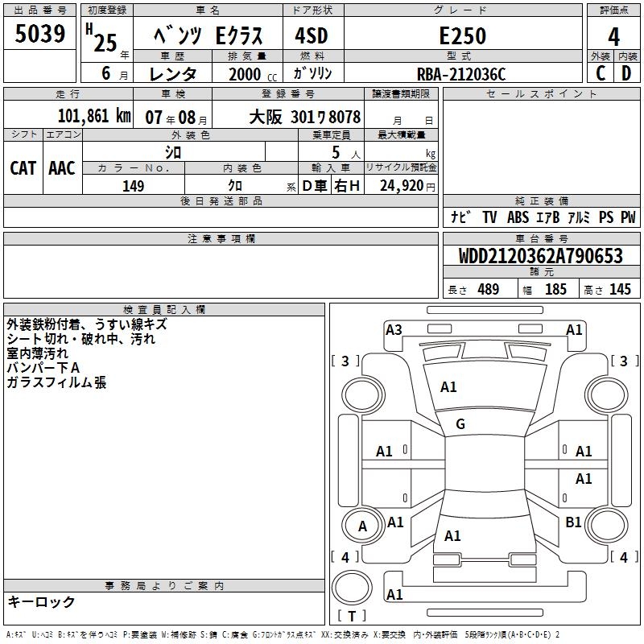Screen dimensions: 644x644
Task: Select model code RBA-212036C
Action: pos(460,74)
